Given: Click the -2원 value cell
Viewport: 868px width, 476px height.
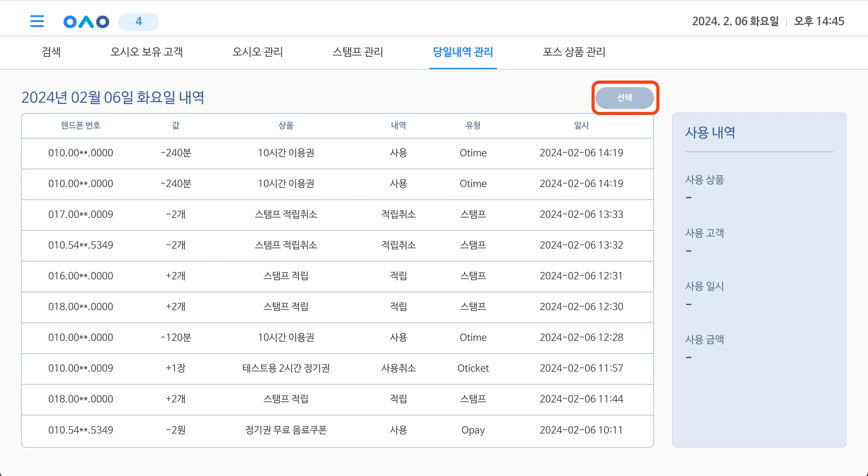Looking at the screenshot, I should point(175,430).
